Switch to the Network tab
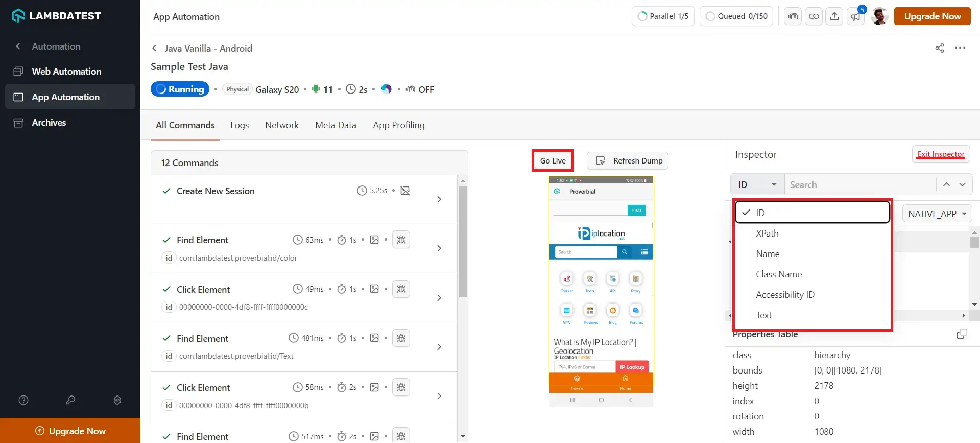The image size is (980, 443). (x=281, y=125)
